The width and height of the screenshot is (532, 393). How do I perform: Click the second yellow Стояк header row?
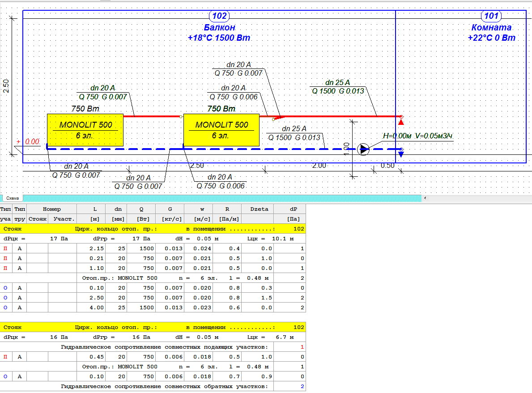[x=153, y=327]
